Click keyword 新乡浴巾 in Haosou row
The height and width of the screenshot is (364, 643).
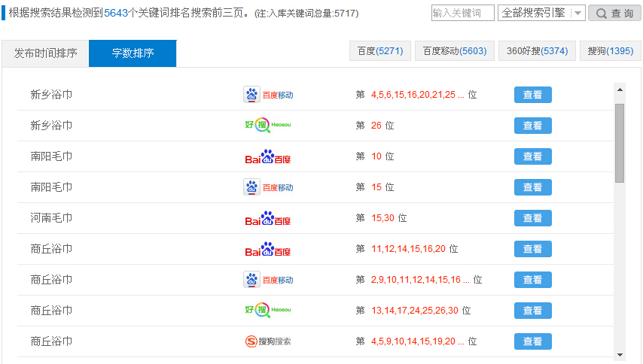(x=51, y=126)
